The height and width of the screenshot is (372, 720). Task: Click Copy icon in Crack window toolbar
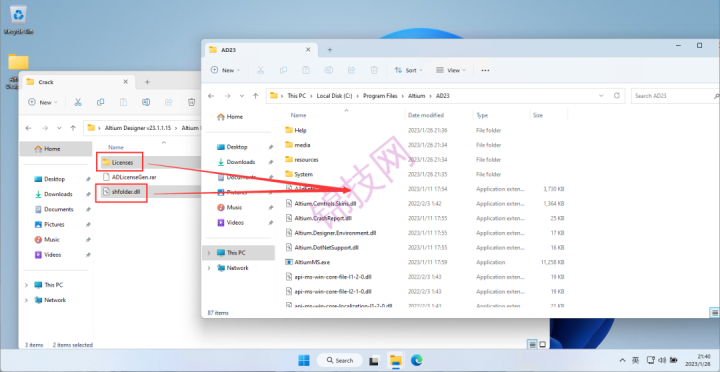click(x=101, y=102)
